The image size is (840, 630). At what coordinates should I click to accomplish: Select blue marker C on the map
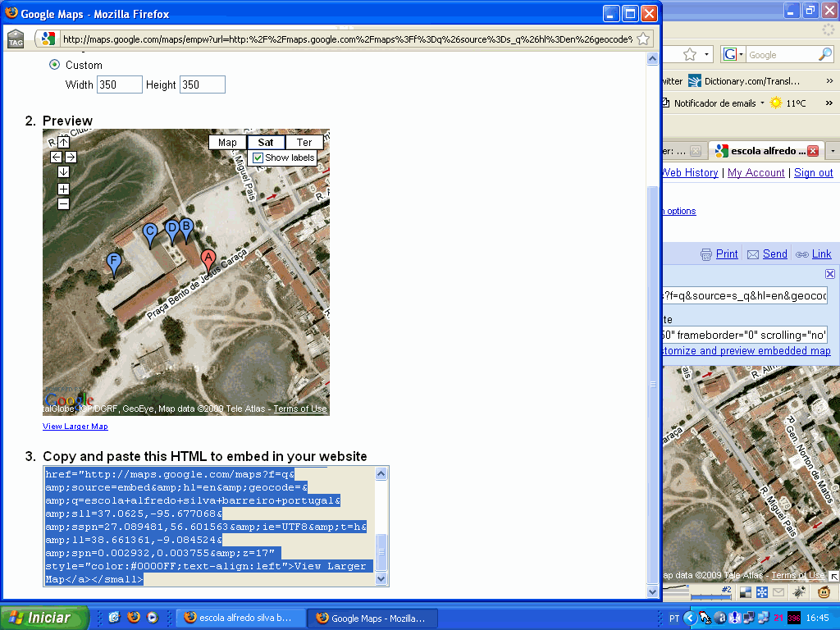click(150, 234)
